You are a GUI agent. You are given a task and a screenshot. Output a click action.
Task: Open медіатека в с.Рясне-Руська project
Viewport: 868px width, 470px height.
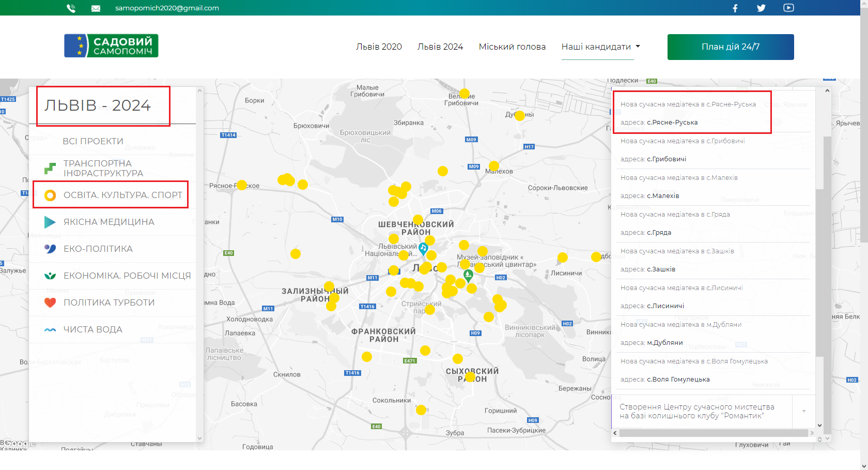(688, 104)
